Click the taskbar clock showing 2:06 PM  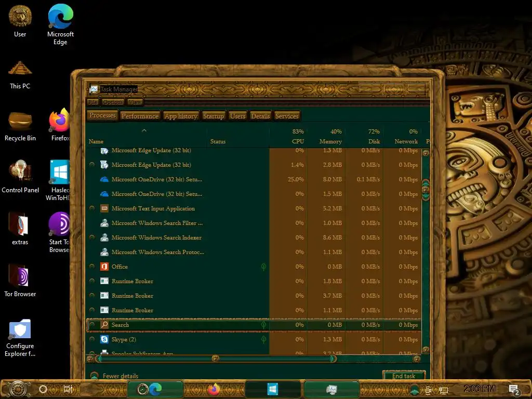pos(479,389)
